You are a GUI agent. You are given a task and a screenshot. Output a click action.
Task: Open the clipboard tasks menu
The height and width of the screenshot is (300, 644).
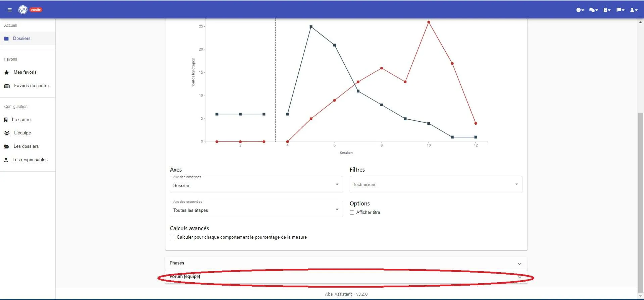pos(607,10)
